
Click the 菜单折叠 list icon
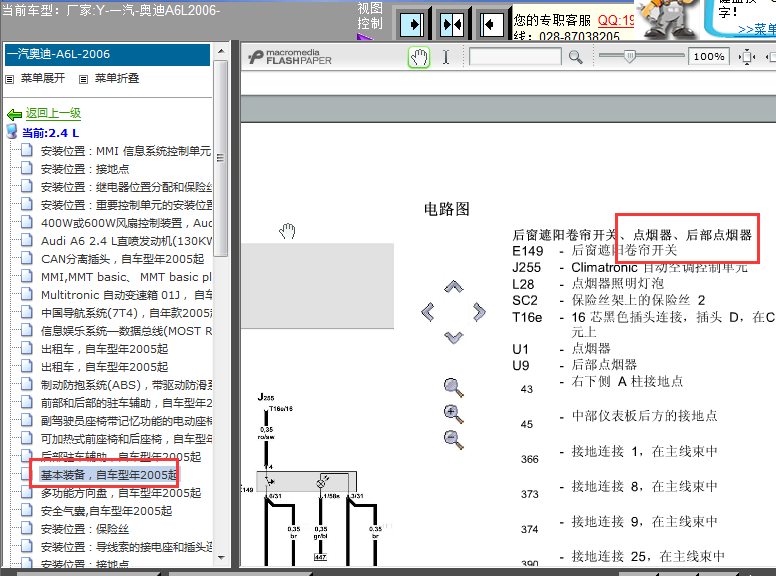click(x=84, y=79)
